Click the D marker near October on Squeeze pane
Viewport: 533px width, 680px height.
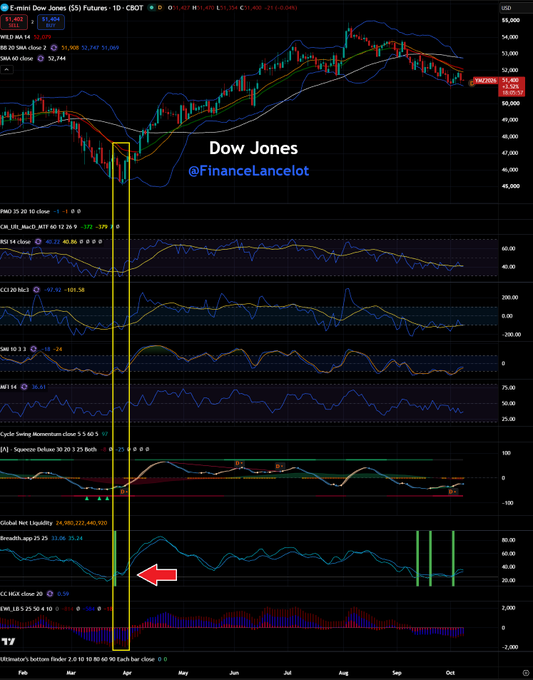pyautogui.click(x=452, y=492)
